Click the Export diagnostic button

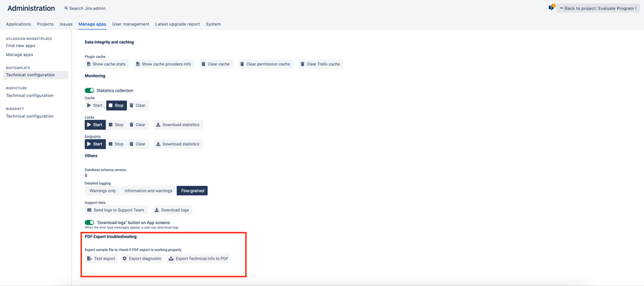[x=142, y=259]
